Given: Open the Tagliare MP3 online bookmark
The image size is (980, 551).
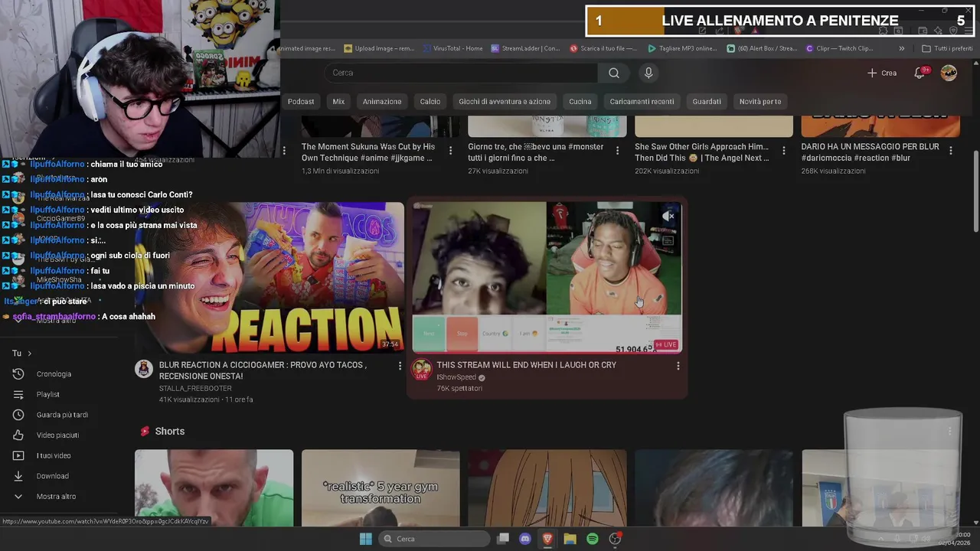Looking at the screenshot, I should tap(682, 48).
